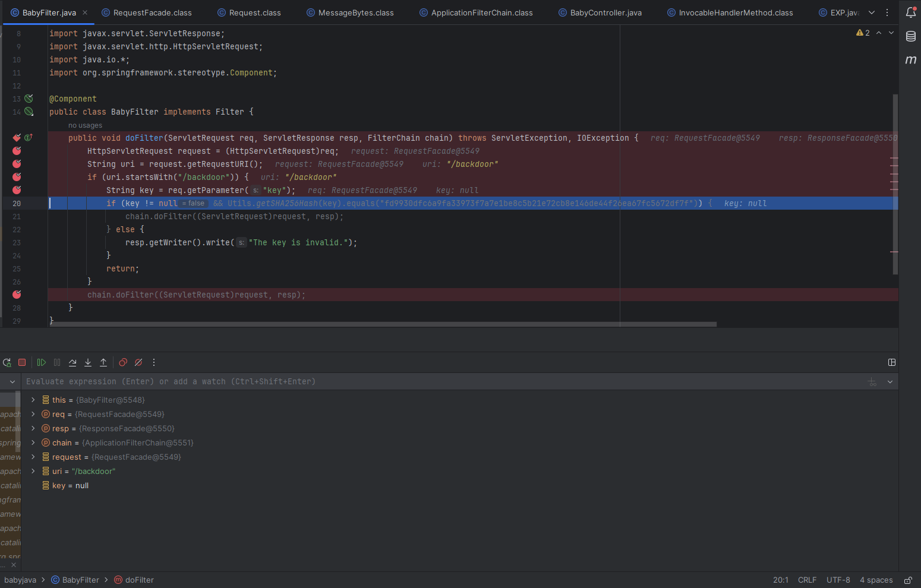
Task: Switch to EXP.java tab
Action: coord(839,12)
